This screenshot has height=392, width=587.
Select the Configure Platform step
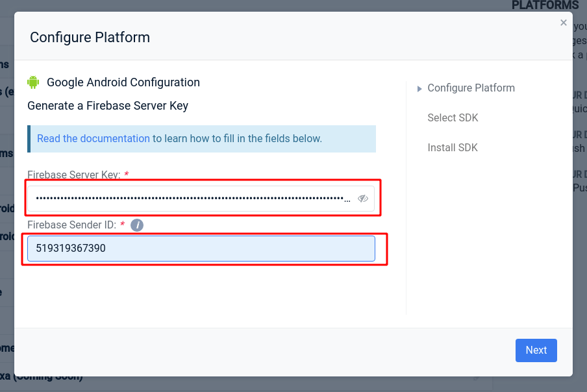click(x=471, y=88)
